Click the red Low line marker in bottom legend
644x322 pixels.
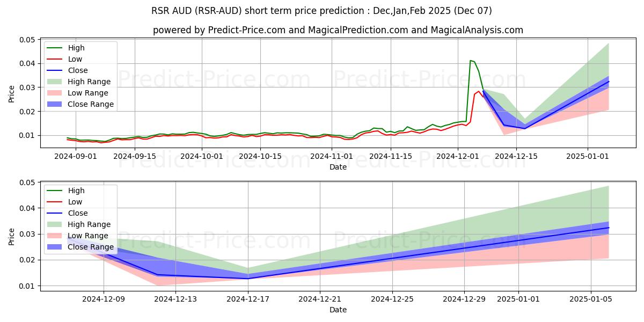point(55,202)
